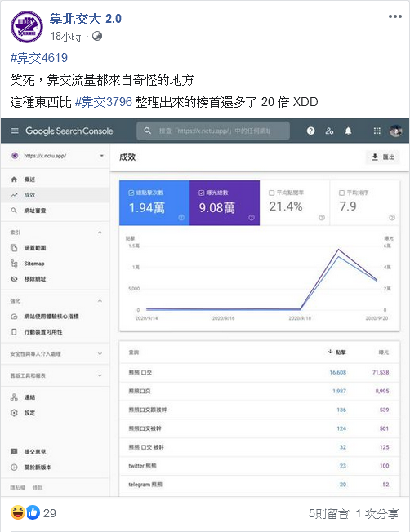The image size is (410, 532).
Task: Sort table by the 曝光 impressions column
Action: 384,352
